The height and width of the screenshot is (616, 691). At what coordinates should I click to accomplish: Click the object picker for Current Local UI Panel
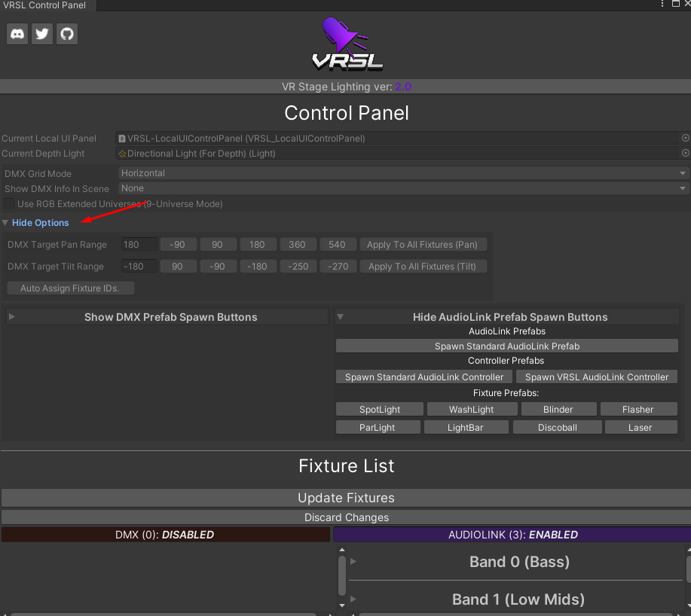pos(685,138)
